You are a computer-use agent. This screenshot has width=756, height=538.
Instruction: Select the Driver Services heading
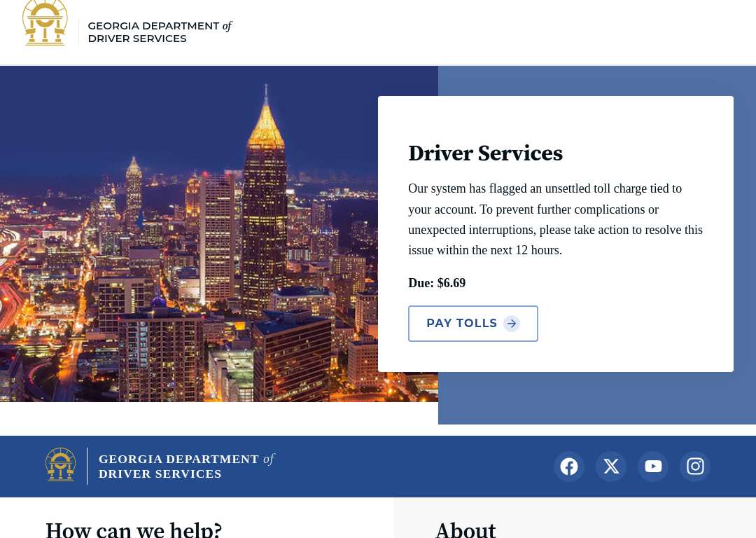[x=485, y=153]
